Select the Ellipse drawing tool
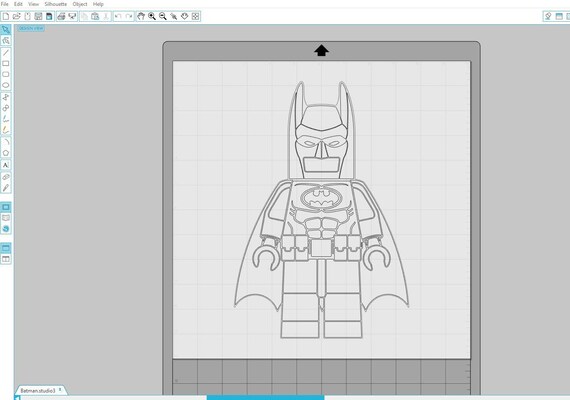 (6, 85)
